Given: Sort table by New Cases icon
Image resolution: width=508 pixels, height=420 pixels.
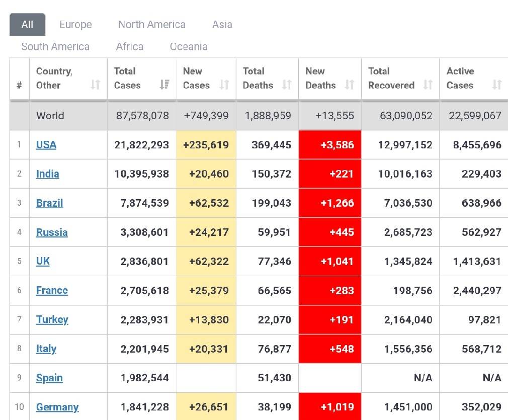Looking at the screenshot, I should pos(225,85).
